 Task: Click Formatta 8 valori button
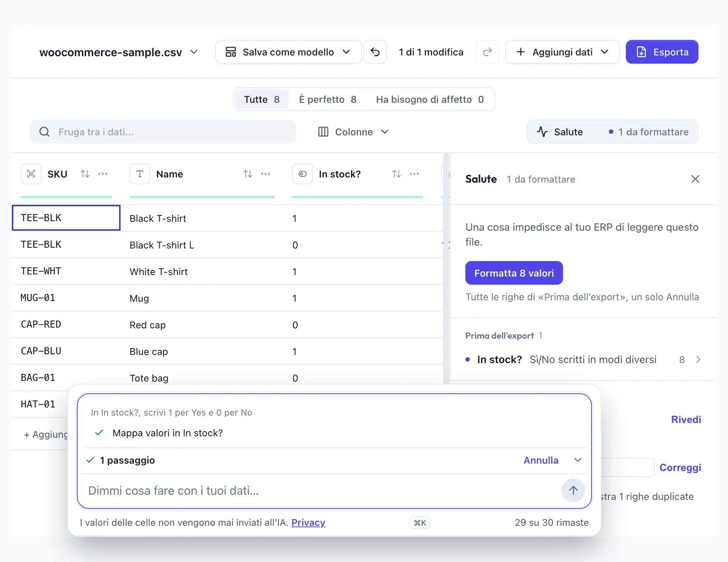tap(514, 273)
